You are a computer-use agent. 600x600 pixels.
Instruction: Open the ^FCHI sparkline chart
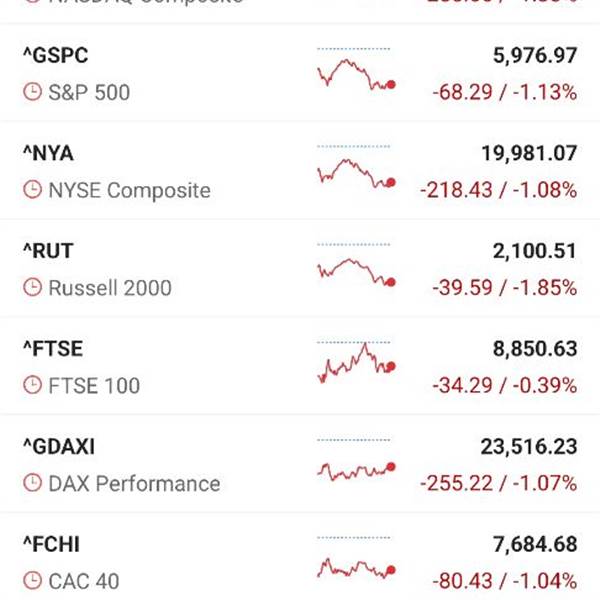point(356,558)
